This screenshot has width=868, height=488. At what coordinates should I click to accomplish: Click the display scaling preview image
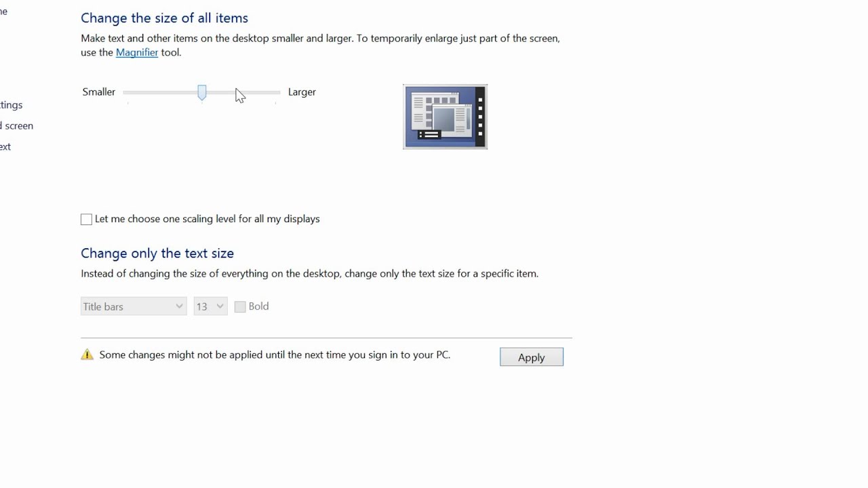tap(445, 117)
